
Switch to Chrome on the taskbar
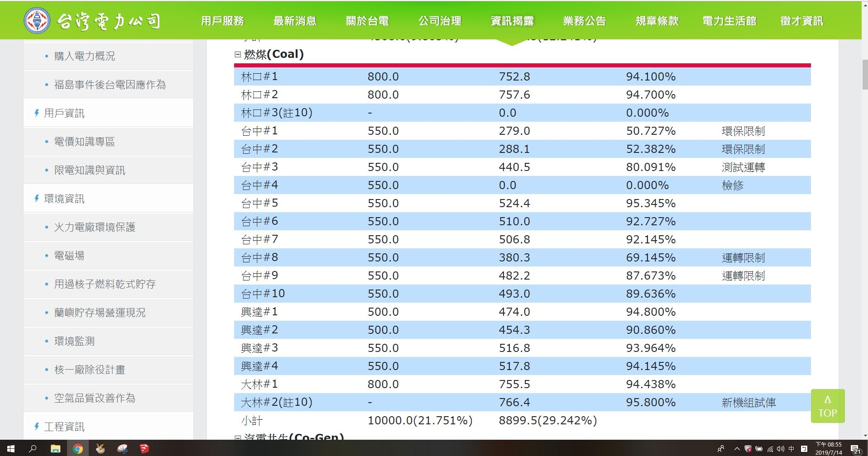(x=78, y=449)
